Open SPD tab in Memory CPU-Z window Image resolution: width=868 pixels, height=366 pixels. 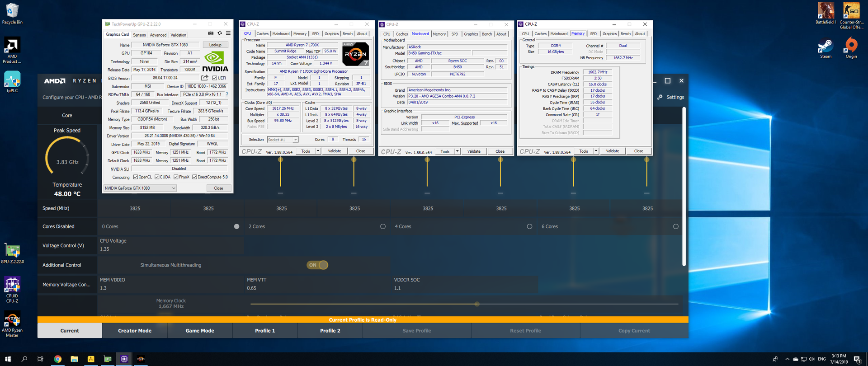[593, 34]
